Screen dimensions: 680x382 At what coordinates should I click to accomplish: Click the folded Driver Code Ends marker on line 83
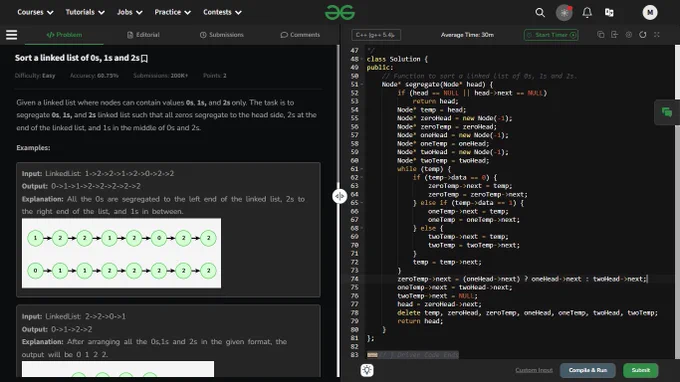point(413,355)
